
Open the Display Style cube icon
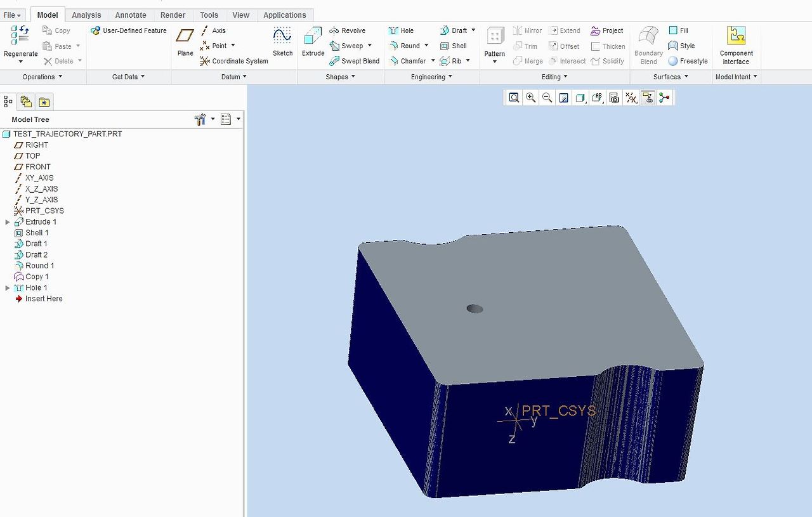[580, 98]
